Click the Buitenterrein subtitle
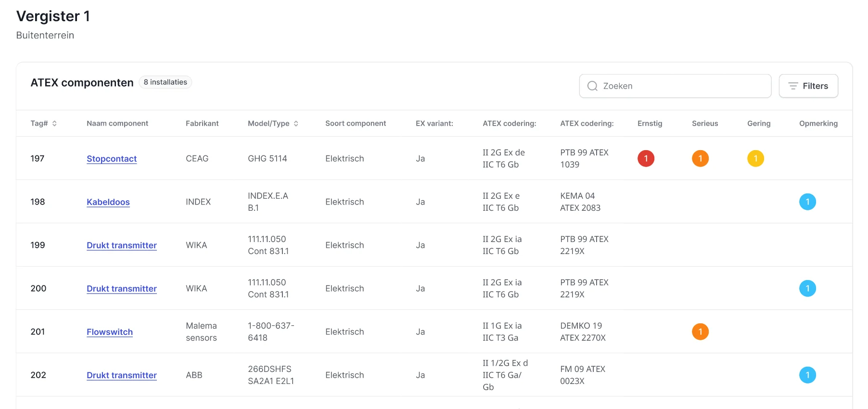The image size is (868, 409). click(x=45, y=35)
